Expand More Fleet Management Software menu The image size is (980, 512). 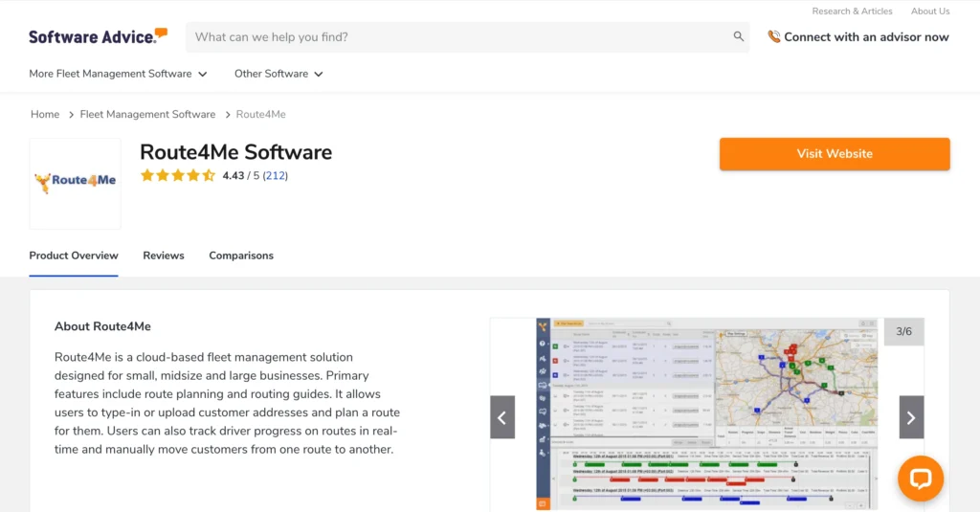pyautogui.click(x=118, y=74)
